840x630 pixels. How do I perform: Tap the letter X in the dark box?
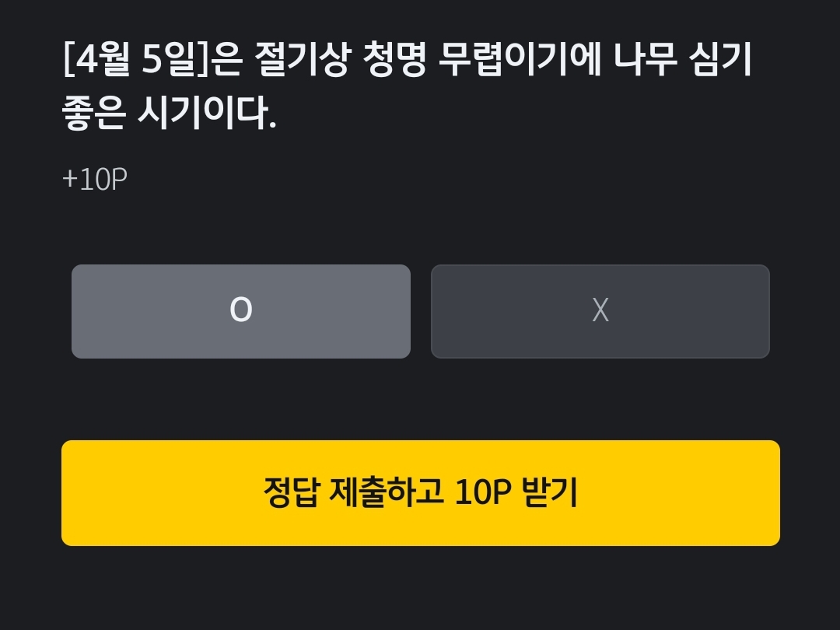tap(600, 310)
